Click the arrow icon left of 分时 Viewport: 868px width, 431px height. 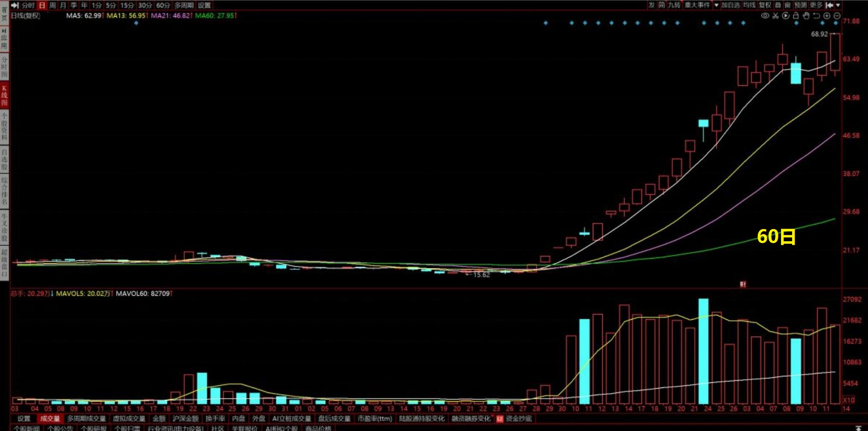coord(15,5)
